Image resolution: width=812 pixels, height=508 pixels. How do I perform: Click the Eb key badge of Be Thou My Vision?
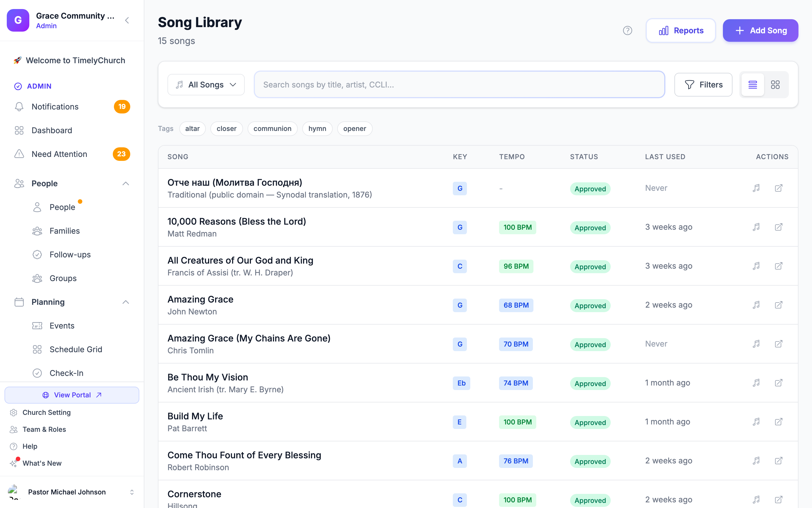[x=461, y=383]
